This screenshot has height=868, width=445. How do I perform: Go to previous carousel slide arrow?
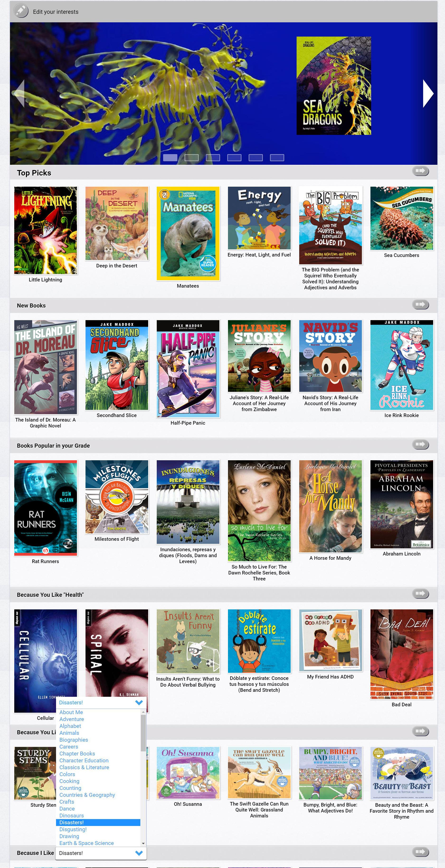(19, 93)
